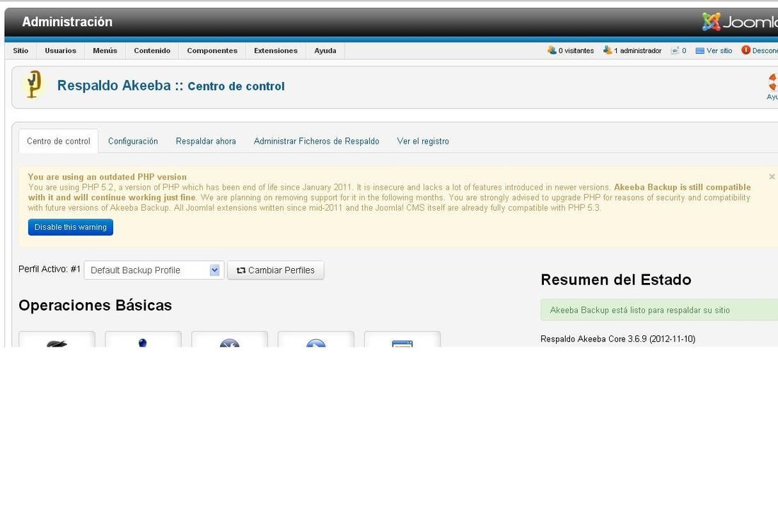
Task: Open Administrar Ficheros de Respaldo tab
Action: 317,141
